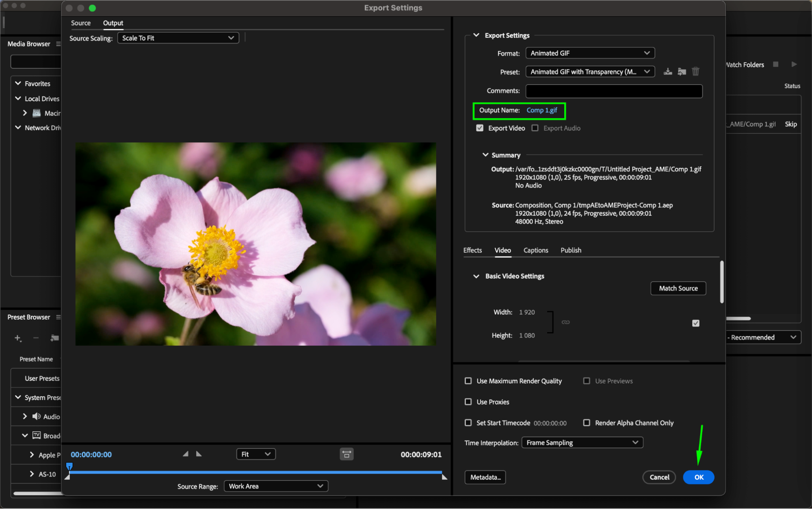Click the aspect ratio correction icon
The width and height of the screenshot is (812, 509).
346,454
